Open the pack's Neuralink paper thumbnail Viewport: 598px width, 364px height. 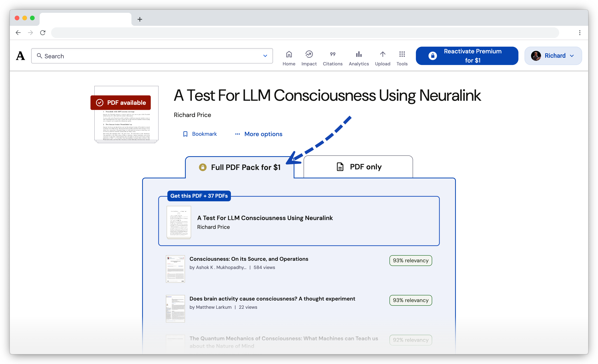pos(179,222)
